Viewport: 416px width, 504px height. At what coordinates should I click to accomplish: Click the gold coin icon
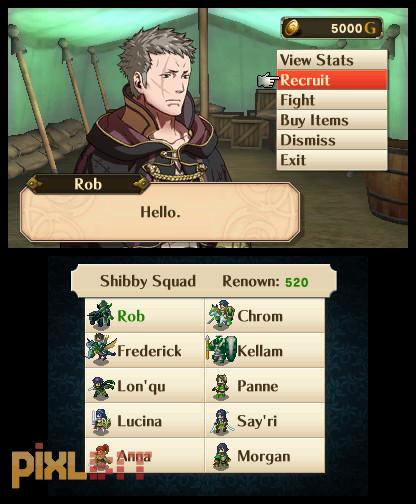[x=292, y=28]
